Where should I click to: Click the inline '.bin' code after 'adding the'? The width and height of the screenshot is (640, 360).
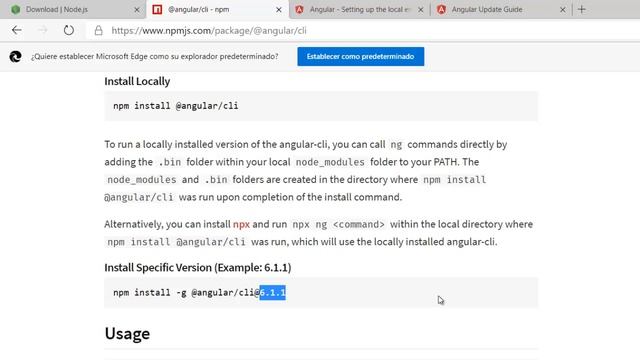[x=169, y=162]
